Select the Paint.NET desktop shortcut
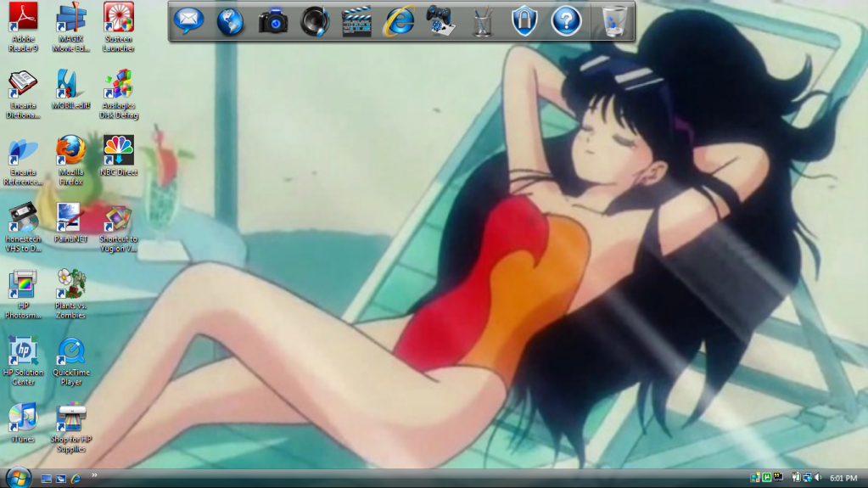The width and height of the screenshot is (868, 488). [70, 218]
